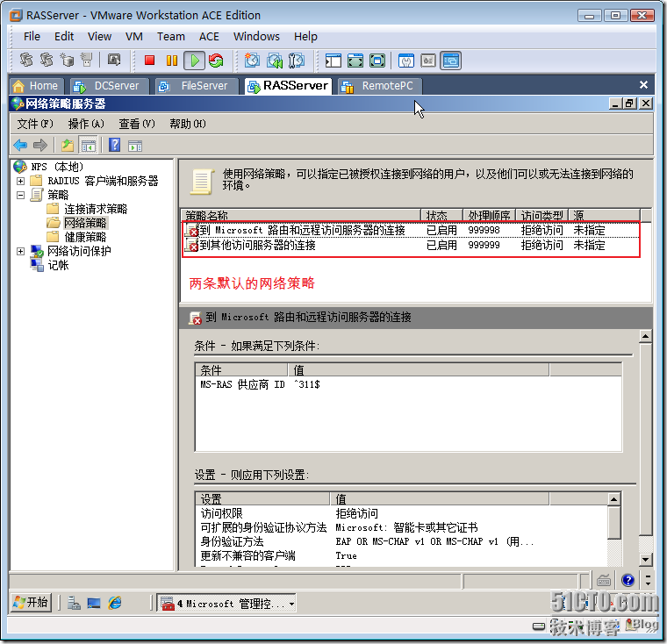Click the orange Suspend pause button

click(172, 61)
